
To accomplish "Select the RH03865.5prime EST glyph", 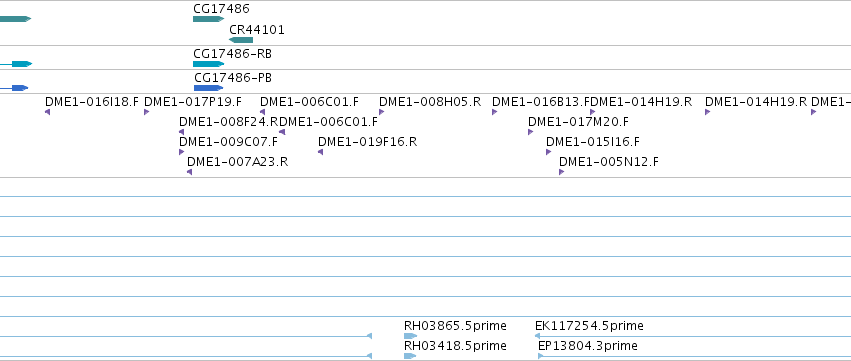I will (x=410, y=336).
